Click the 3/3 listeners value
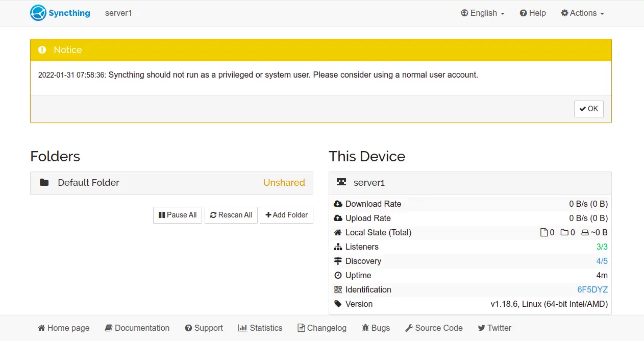Screen dimensions: 644x341 pyautogui.click(x=602, y=247)
